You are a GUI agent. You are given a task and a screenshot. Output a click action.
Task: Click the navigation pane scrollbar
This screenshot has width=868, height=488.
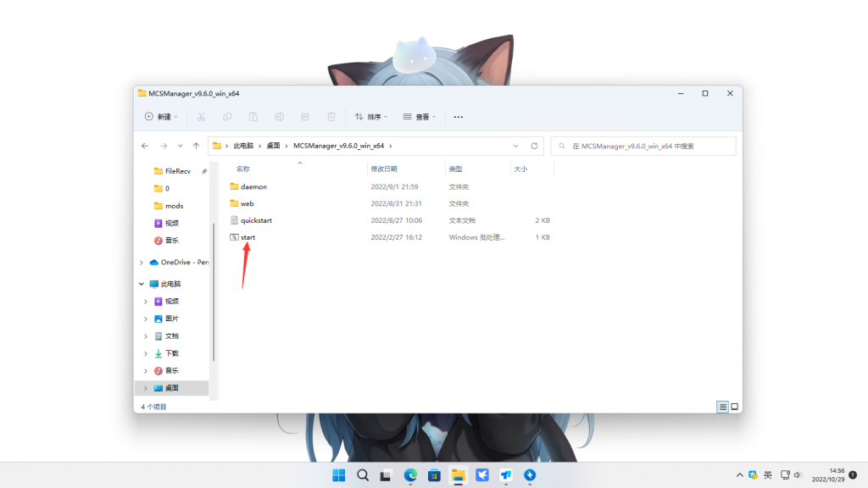[x=214, y=292]
